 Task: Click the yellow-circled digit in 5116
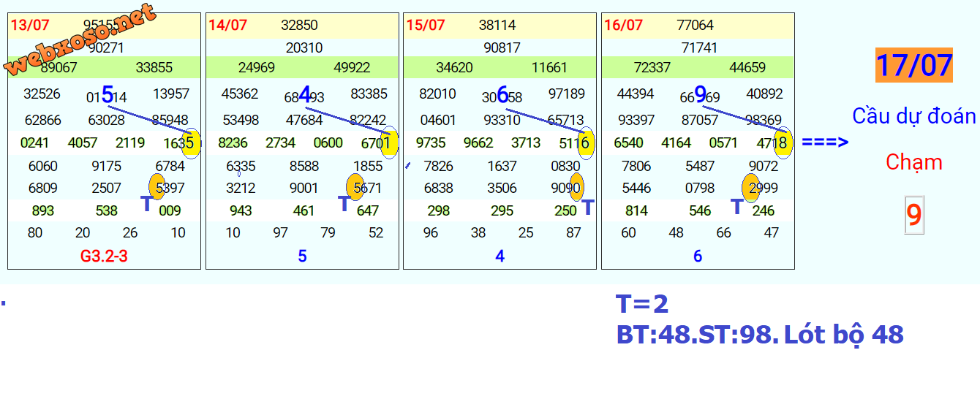click(x=586, y=142)
